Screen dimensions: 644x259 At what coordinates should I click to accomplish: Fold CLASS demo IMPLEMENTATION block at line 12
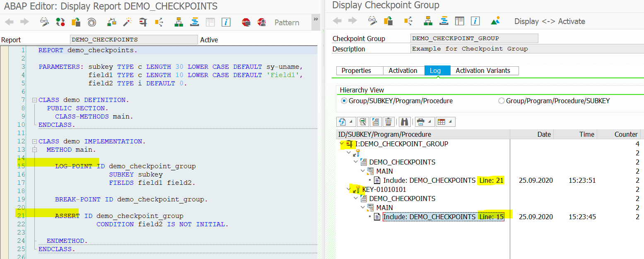(x=34, y=141)
